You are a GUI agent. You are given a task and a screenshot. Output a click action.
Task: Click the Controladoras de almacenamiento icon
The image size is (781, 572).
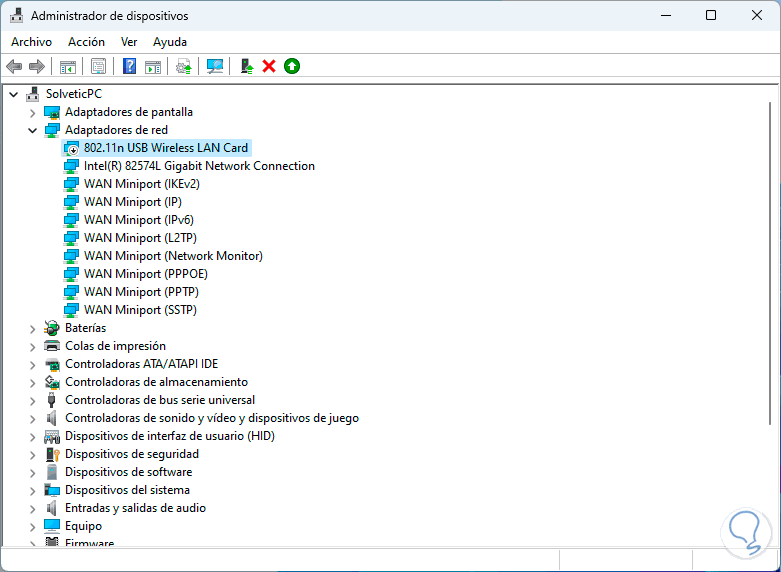[52, 382]
